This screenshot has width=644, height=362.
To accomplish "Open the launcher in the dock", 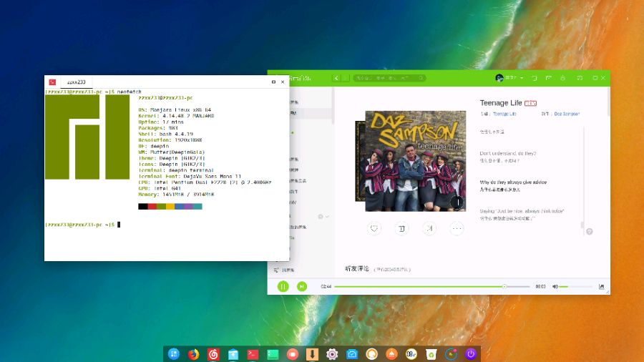I will tap(173, 354).
